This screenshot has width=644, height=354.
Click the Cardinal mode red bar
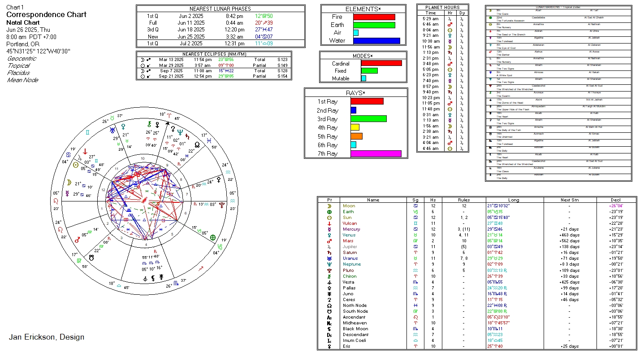[x=381, y=63]
